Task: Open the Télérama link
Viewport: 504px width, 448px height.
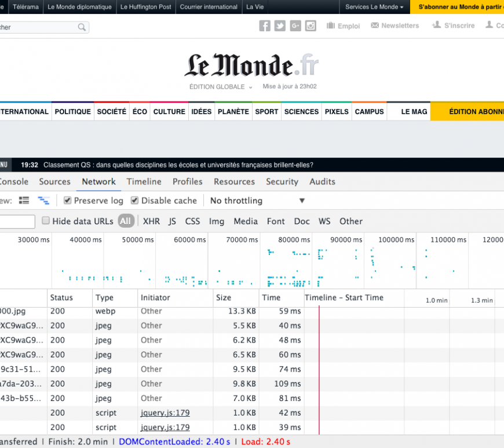Action: click(25, 7)
